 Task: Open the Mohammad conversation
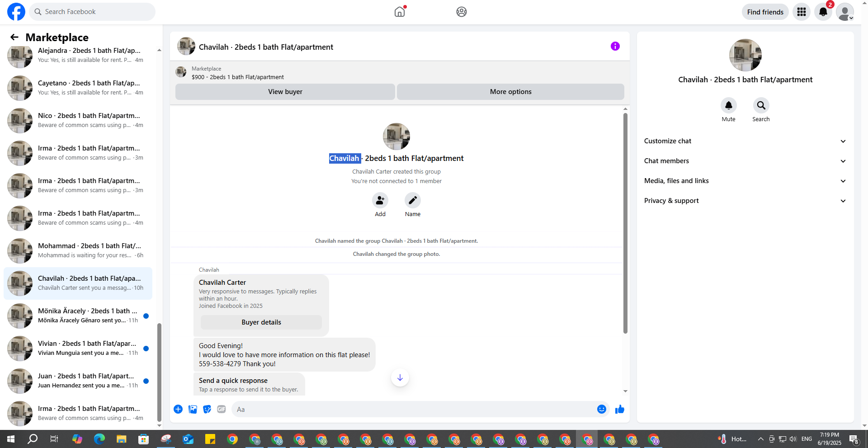tap(78, 250)
